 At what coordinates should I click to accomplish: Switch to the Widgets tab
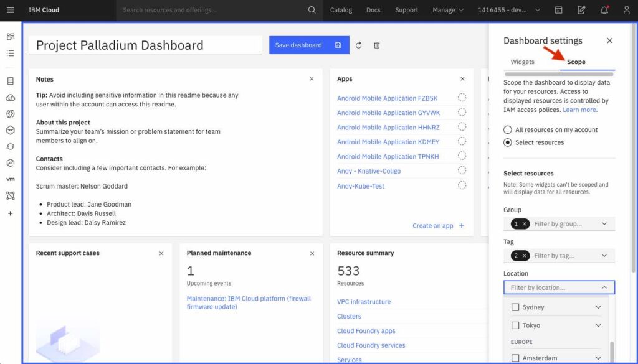tap(523, 62)
